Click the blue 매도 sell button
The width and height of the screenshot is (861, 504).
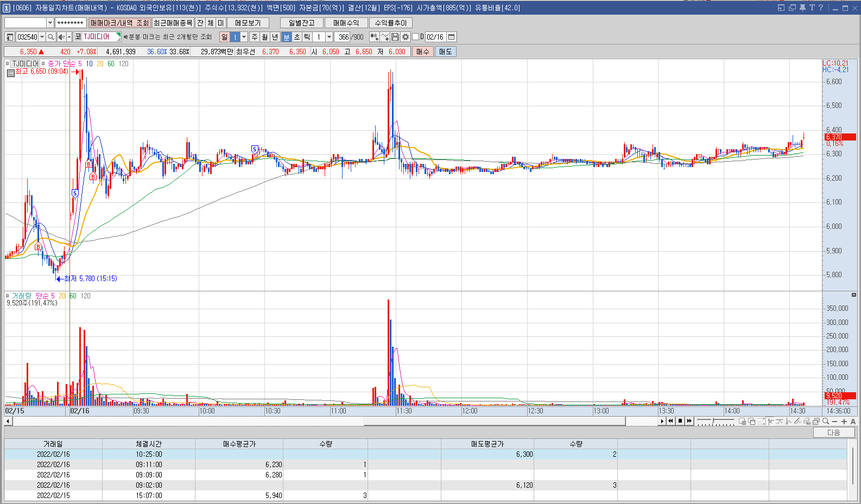pos(446,52)
